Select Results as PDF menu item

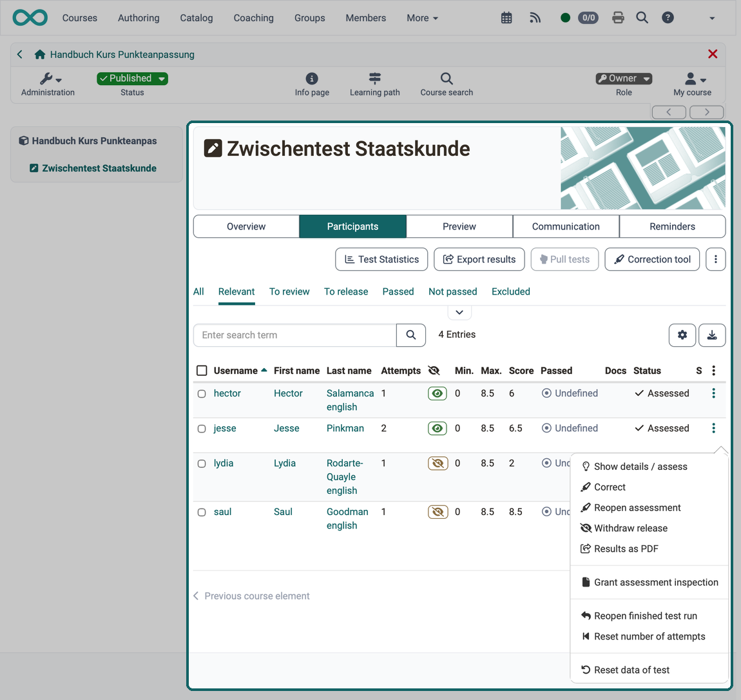pos(650,549)
